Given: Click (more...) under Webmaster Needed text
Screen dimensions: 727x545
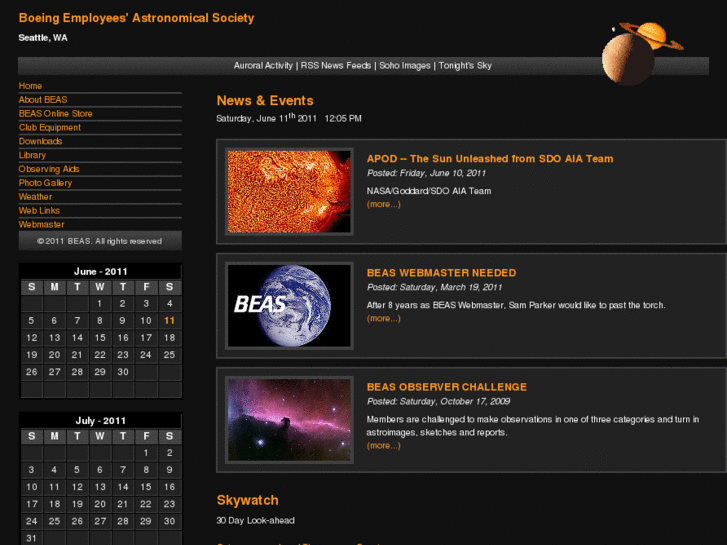Looking at the screenshot, I should coord(383,318).
